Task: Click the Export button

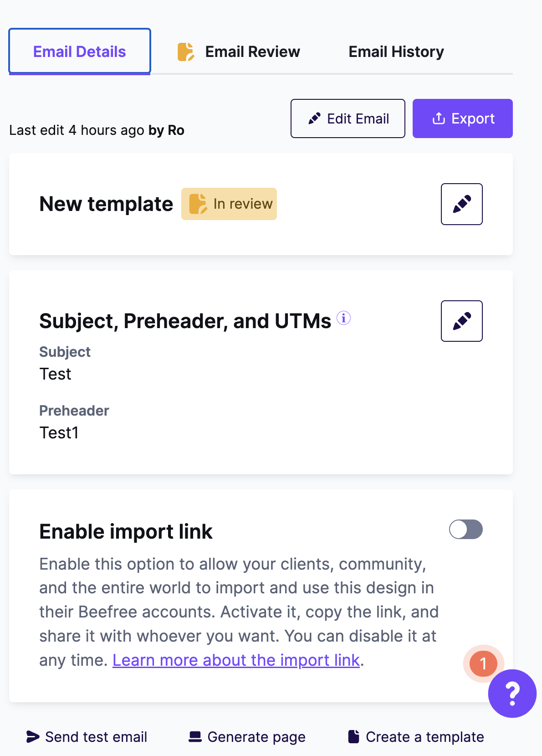Action: click(463, 118)
